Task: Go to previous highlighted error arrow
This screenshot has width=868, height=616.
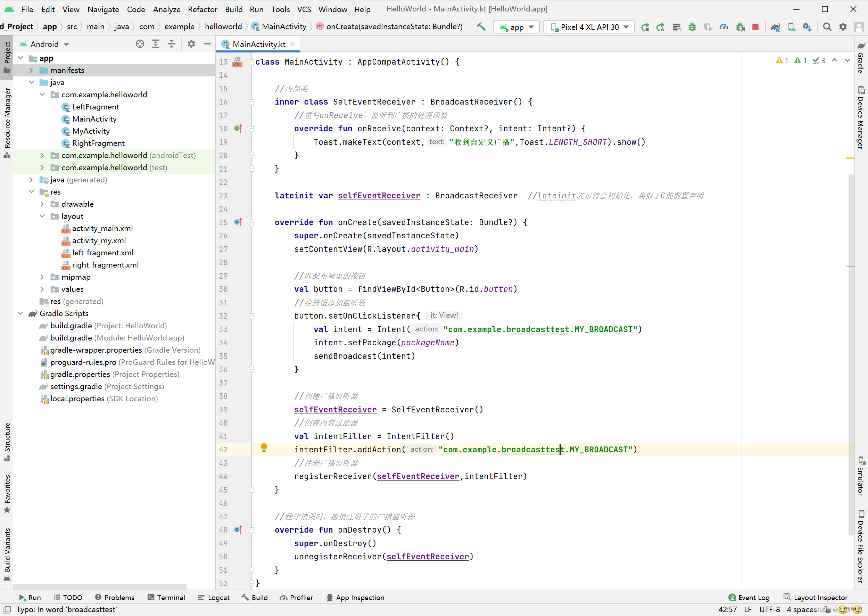Action: 835,60
